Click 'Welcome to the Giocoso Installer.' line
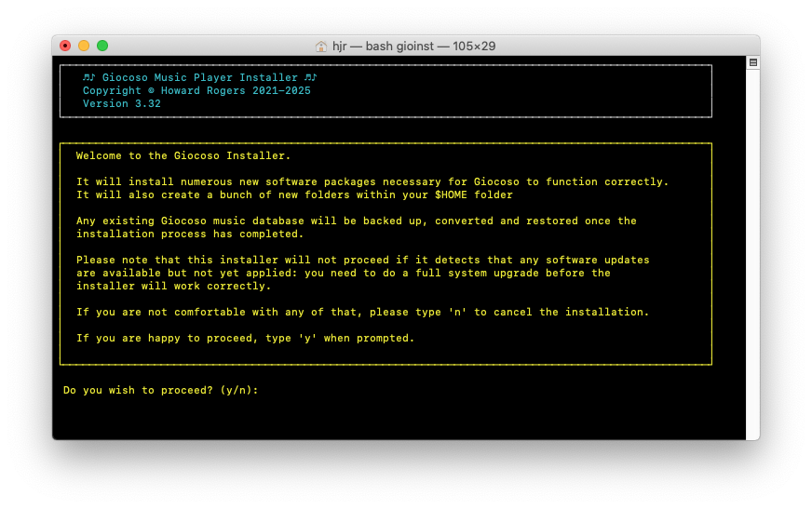 183,155
